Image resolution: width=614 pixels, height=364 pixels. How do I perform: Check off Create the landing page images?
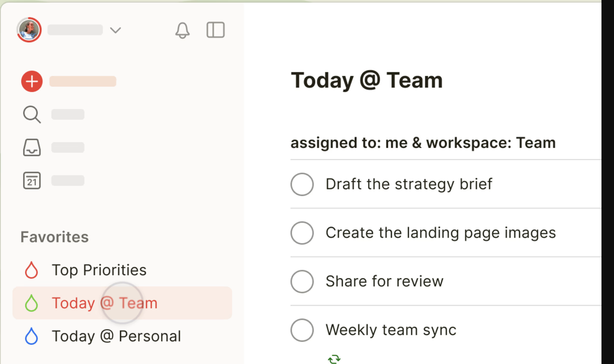[302, 233]
